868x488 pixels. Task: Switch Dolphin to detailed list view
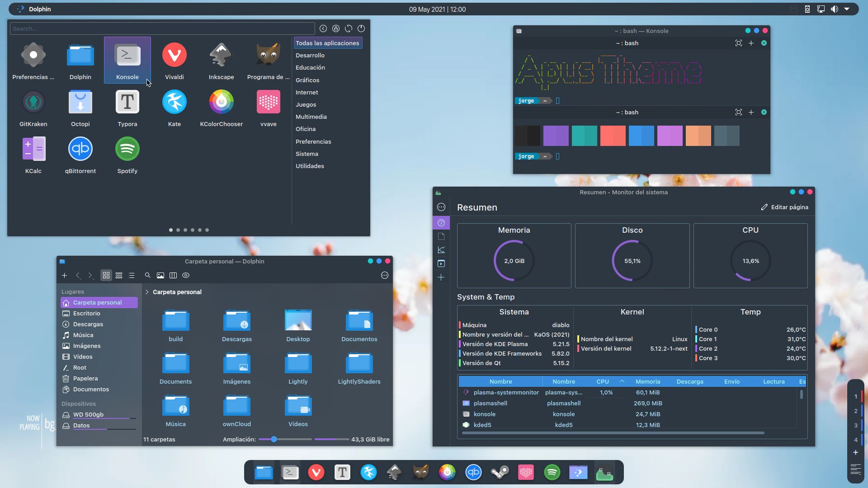tap(132, 275)
